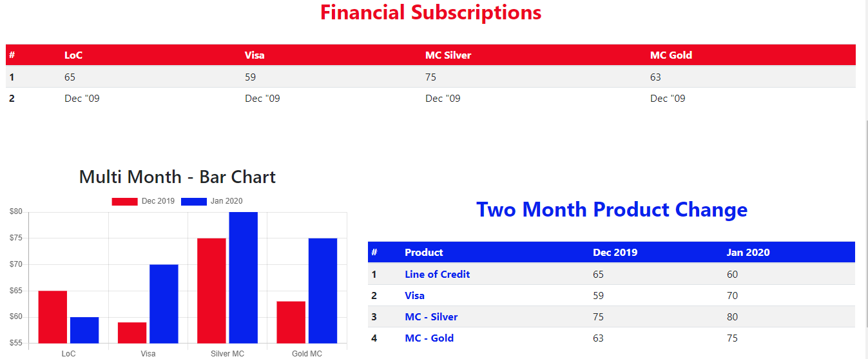
Task: Open the MC - Gold product link
Action: click(x=429, y=338)
